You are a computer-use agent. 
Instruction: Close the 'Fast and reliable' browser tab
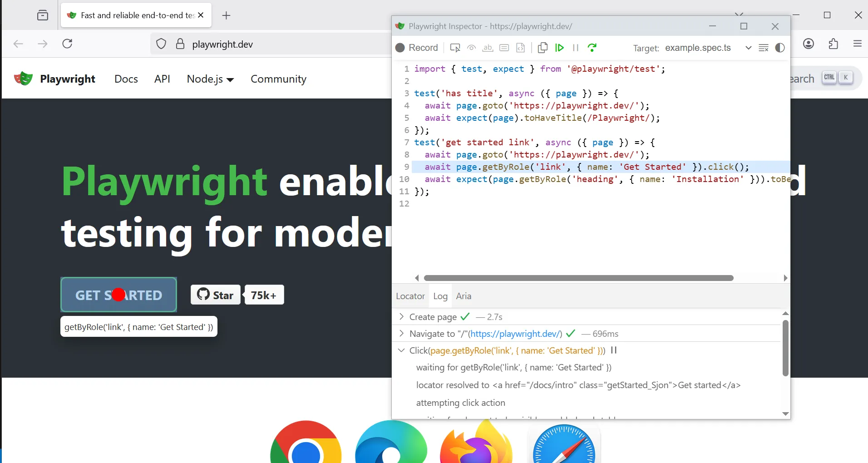pos(201,15)
